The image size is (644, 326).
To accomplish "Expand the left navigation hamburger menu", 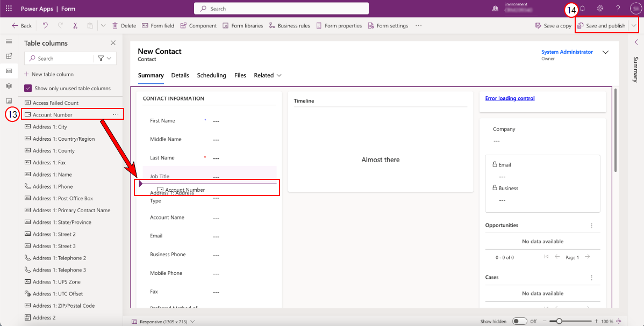I will click(x=9, y=41).
